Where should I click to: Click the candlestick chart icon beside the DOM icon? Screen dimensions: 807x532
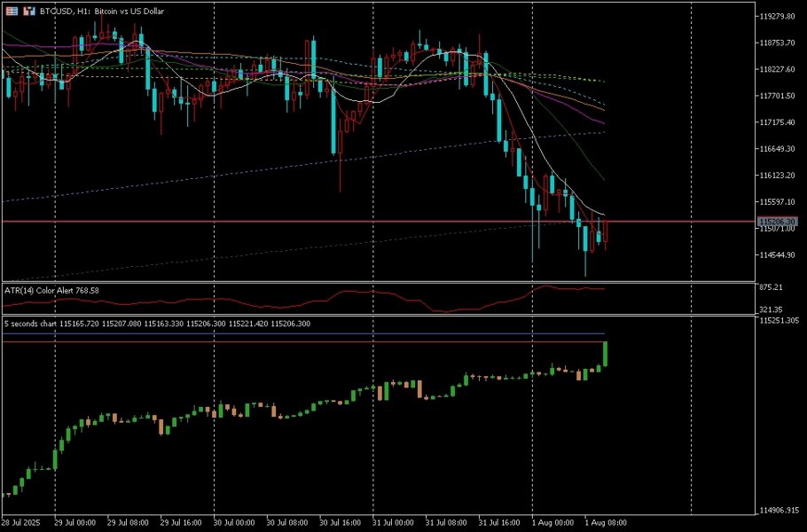click(29, 11)
